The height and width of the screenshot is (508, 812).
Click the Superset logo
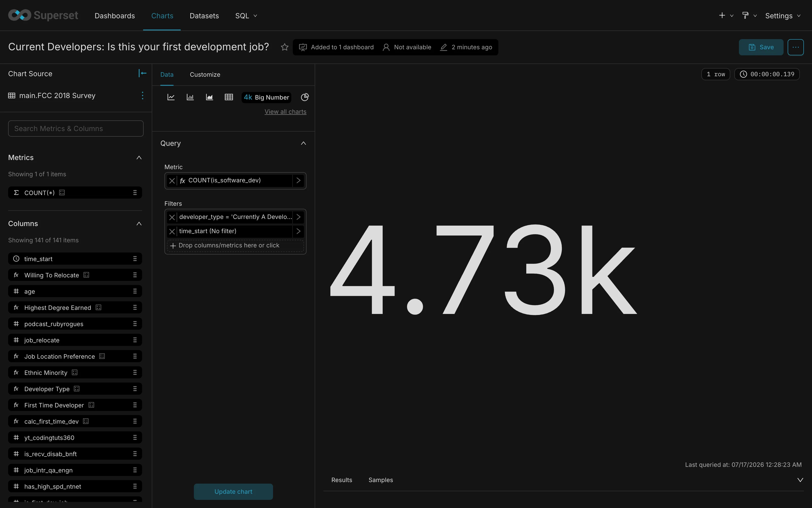click(43, 15)
